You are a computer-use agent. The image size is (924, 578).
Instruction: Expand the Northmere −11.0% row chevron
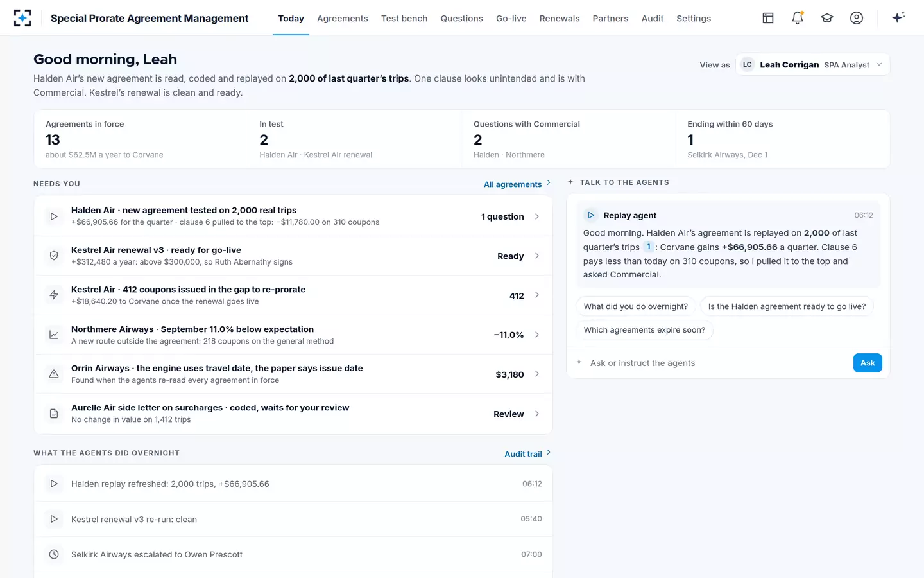click(x=537, y=335)
